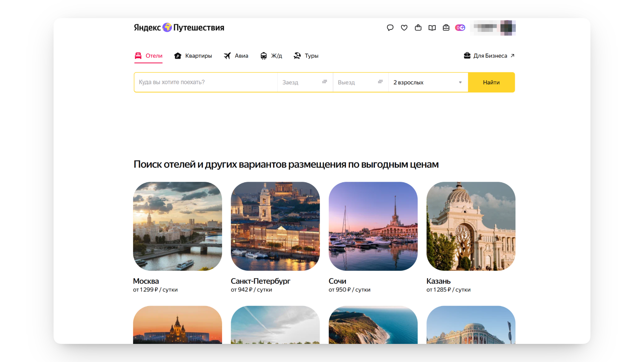Viewport: 644px width, 362px height.
Task: Open the Санкт-Петербург hotels photo
Action: tap(275, 226)
